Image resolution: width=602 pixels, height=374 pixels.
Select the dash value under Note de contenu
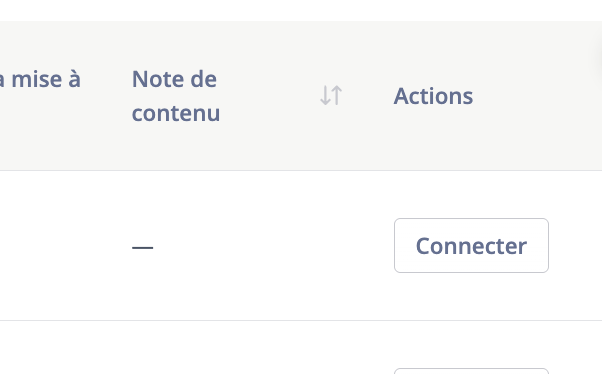click(142, 247)
